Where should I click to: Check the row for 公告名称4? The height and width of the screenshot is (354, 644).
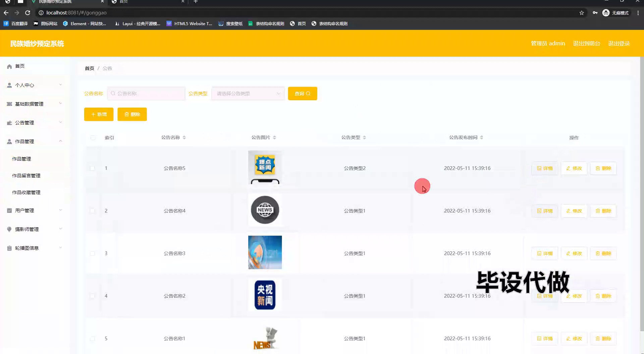pyautogui.click(x=92, y=211)
